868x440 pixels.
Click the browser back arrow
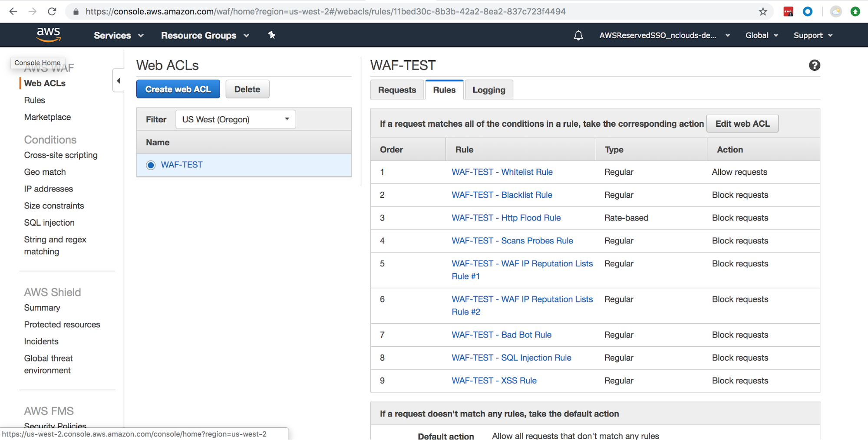pyautogui.click(x=13, y=11)
